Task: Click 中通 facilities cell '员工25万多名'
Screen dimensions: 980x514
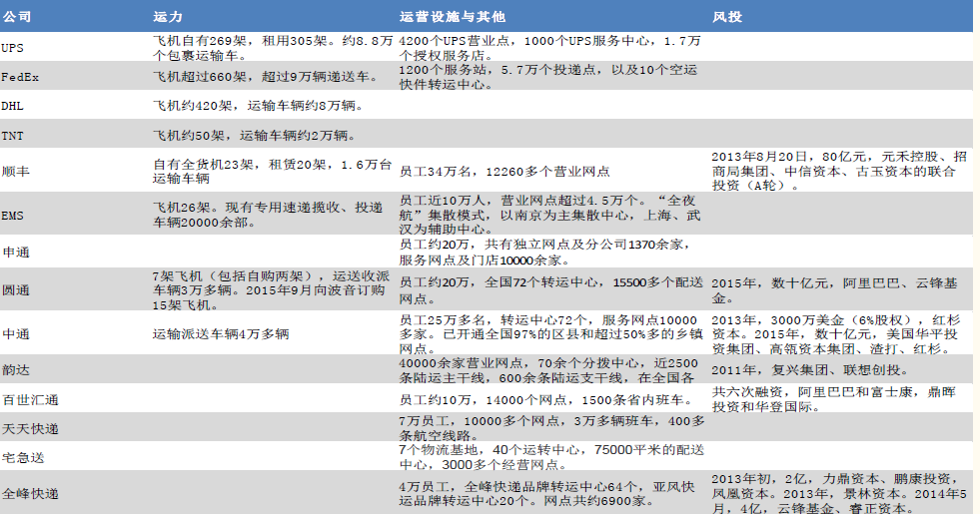Action: 551,334
